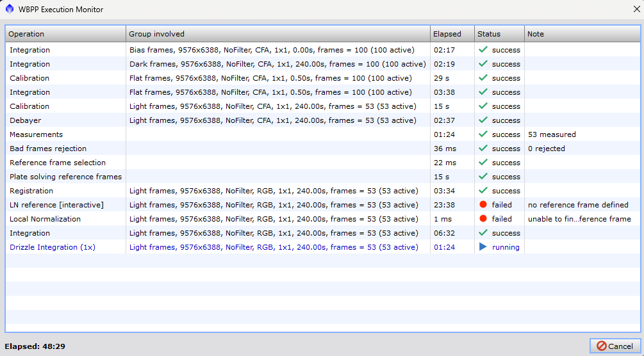Click the red failed icon for Local Normalization
Screen dimensions: 644x356
tap(483, 218)
